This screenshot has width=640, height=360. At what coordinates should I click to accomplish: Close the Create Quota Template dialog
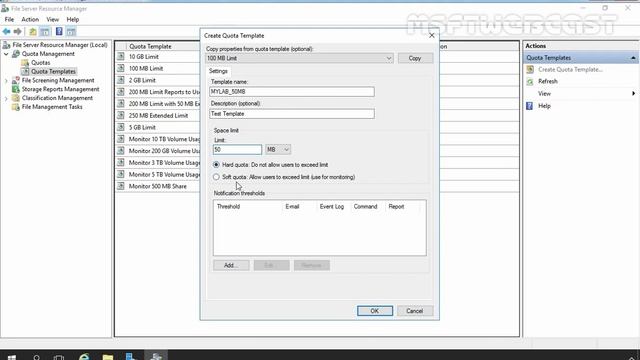coord(431,36)
